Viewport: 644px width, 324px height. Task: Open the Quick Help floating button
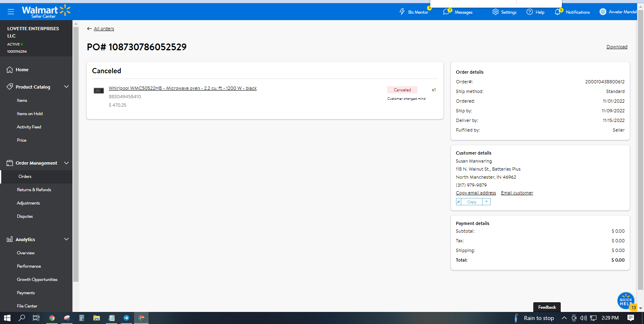(626, 300)
